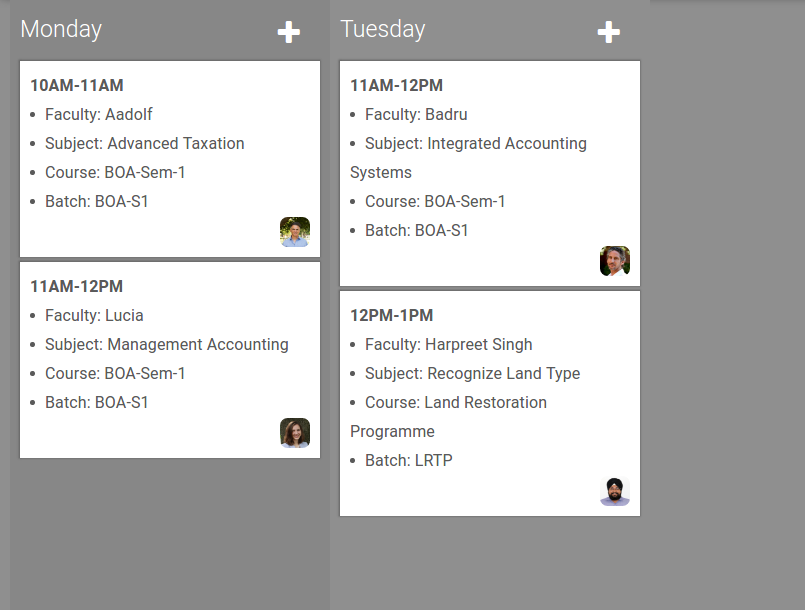
Task: Select the Monday column header
Action: [61, 29]
